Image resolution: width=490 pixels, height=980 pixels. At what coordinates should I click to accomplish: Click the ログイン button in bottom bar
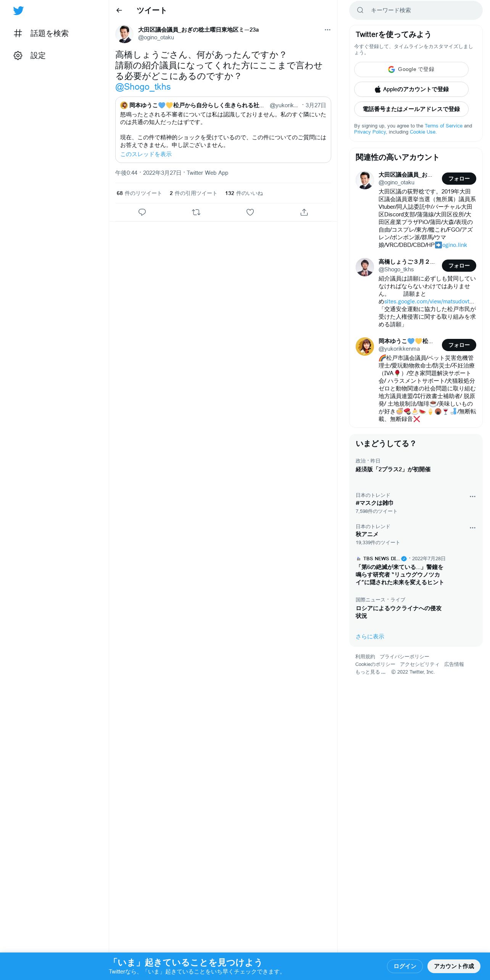tap(405, 966)
